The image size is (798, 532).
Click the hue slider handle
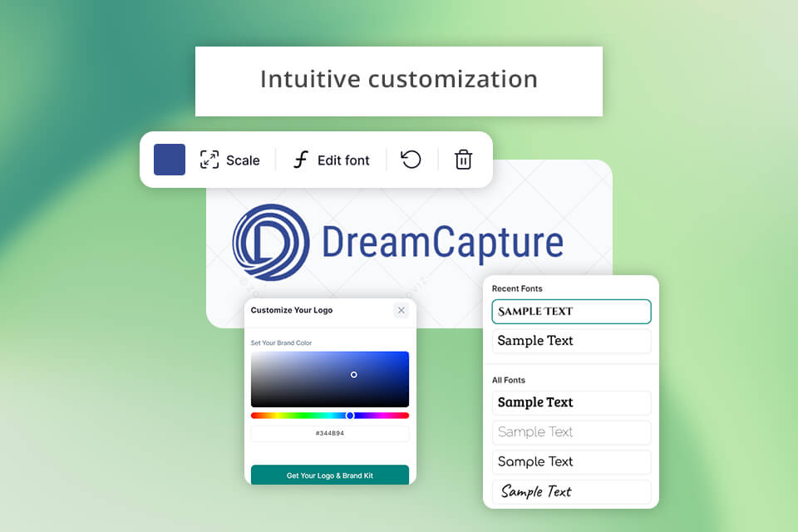(x=350, y=416)
